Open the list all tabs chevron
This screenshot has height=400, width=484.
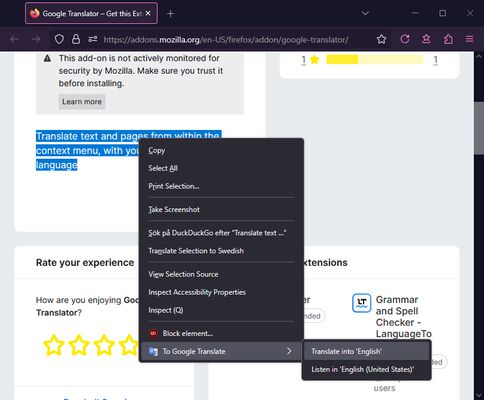tap(365, 13)
